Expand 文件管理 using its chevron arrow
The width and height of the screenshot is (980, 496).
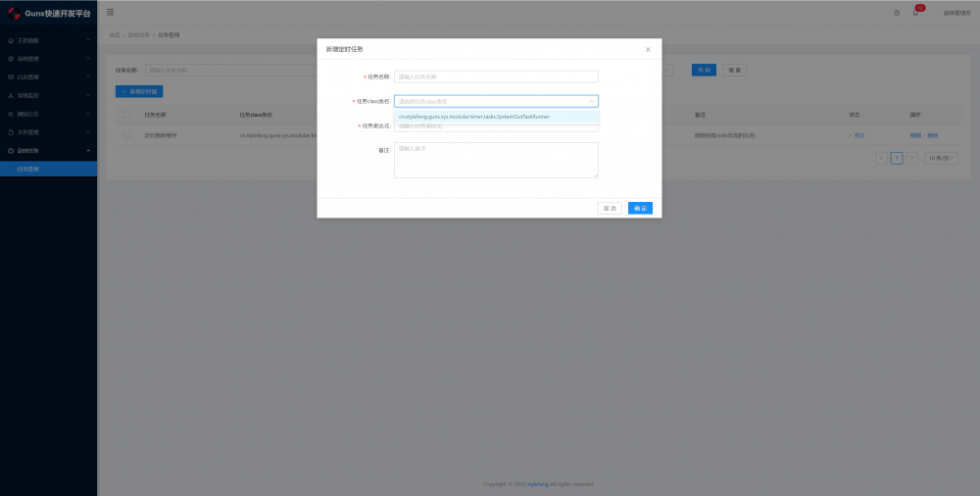(88, 132)
